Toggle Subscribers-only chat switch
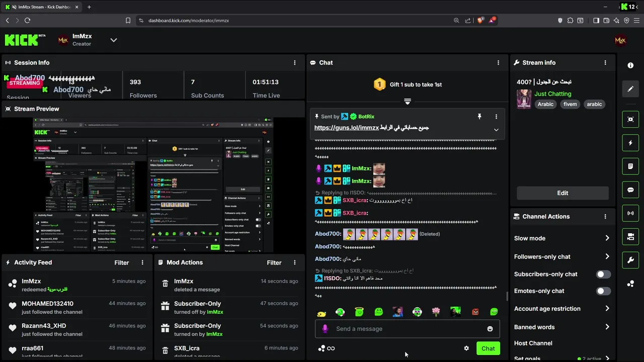Viewport: 644px width, 362px height. pyautogui.click(x=603, y=274)
